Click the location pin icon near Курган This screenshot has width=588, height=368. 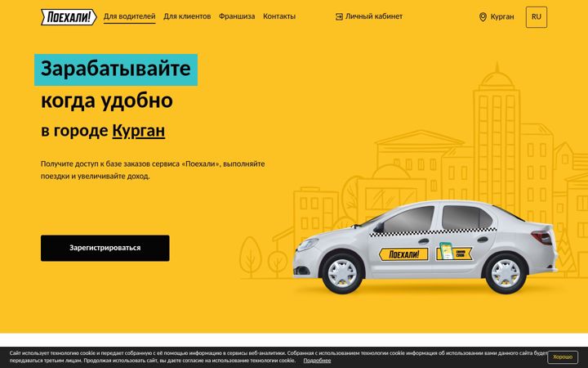pos(483,17)
